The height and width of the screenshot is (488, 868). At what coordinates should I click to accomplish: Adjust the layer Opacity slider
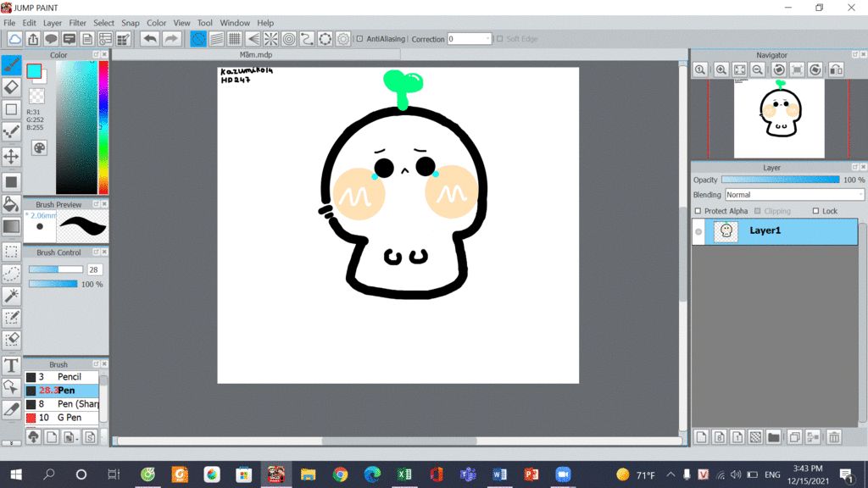pyautogui.click(x=781, y=180)
